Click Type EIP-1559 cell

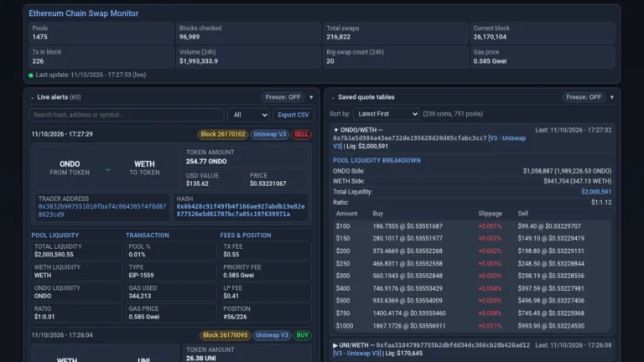click(171, 271)
